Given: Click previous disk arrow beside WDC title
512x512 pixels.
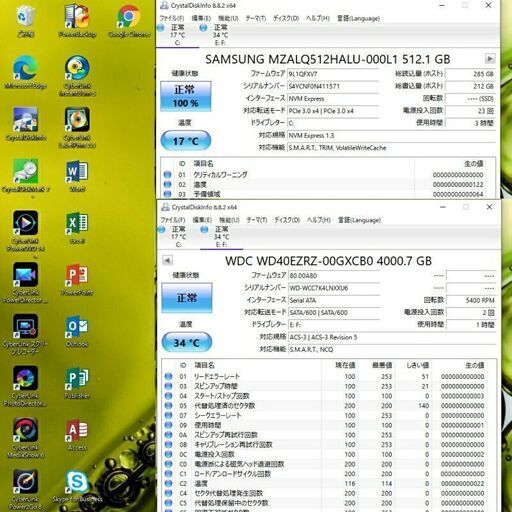Looking at the screenshot, I should [x=167, y=260].
